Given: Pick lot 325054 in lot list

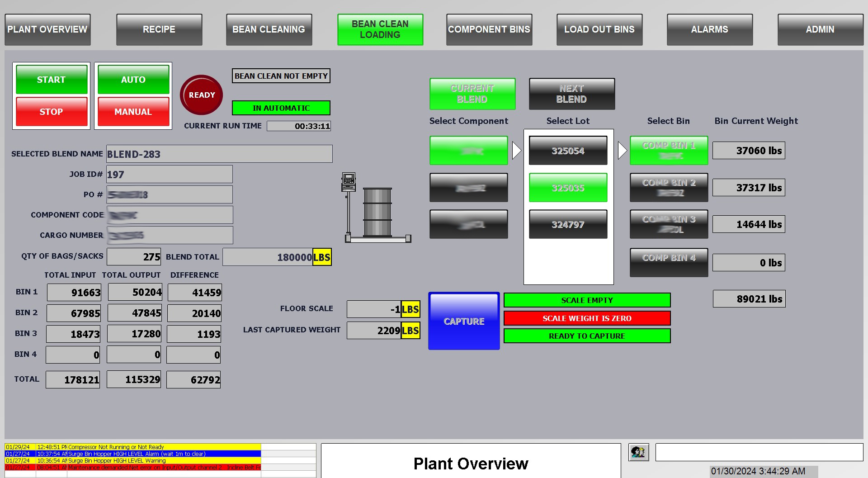Looking at the screenshot, I should [x=568, y=151].
